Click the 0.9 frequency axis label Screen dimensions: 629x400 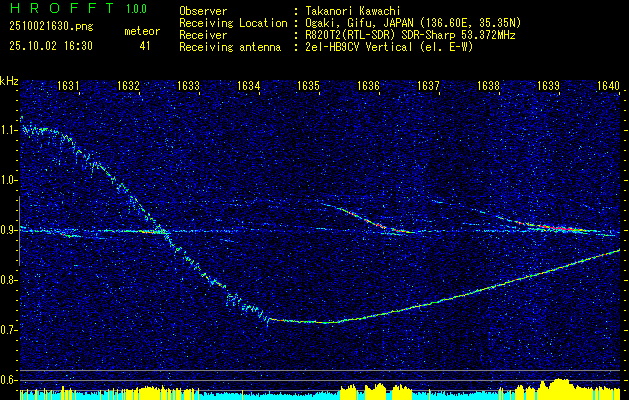(8, 230)
